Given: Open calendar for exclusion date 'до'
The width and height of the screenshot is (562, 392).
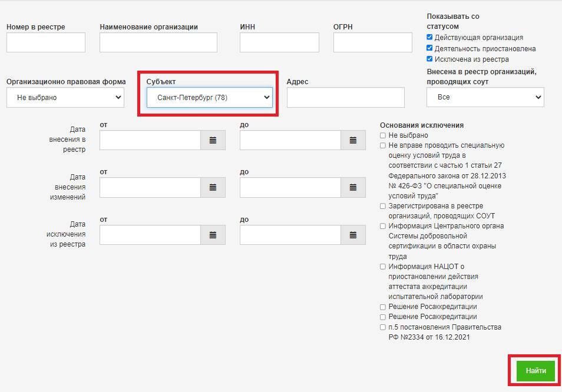Looking at the screenshot, I should [353, 235].
